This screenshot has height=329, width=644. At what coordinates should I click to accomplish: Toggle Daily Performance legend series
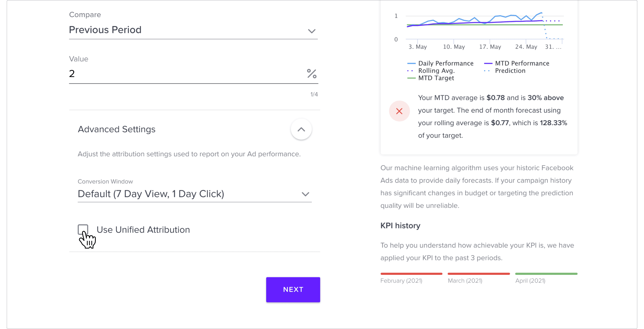440,63
